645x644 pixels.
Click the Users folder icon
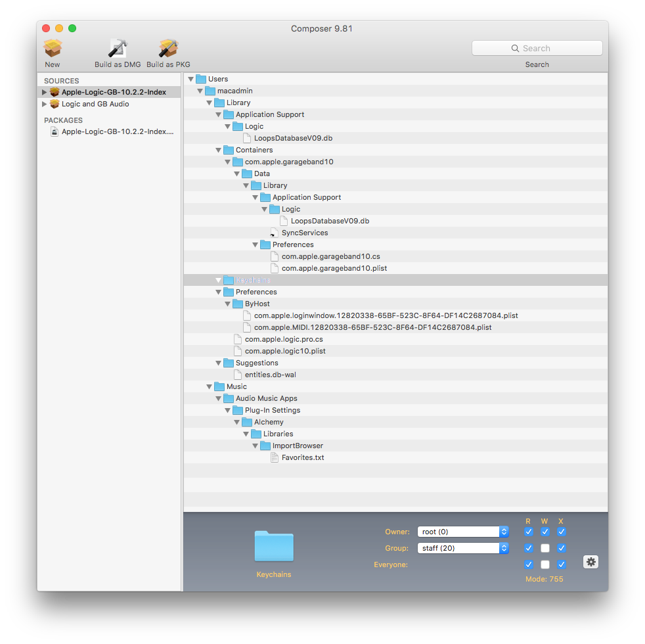pos(201,79)
